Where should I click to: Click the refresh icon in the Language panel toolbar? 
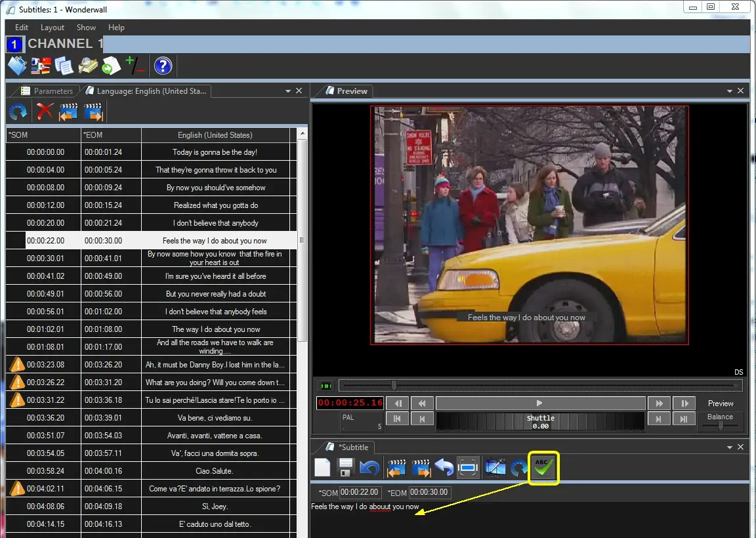tap(18, 112)
